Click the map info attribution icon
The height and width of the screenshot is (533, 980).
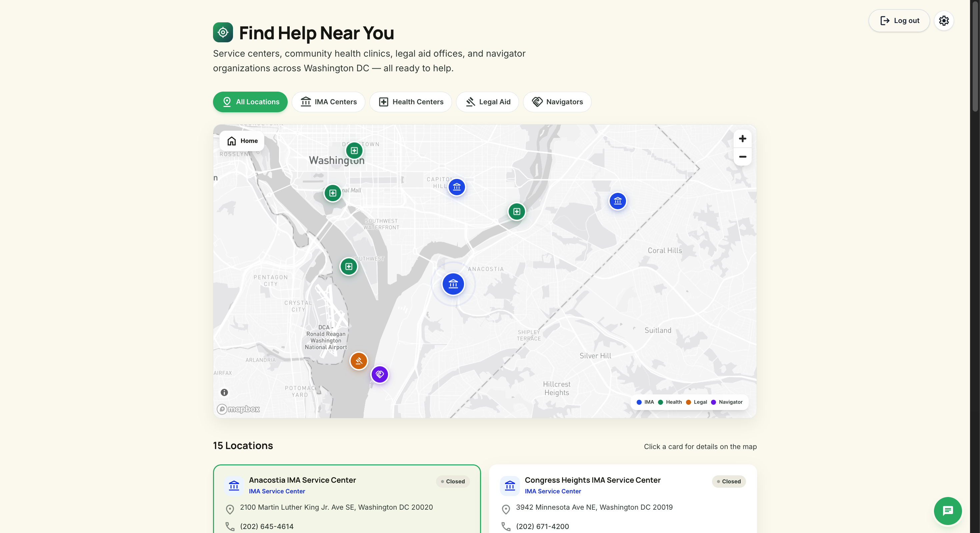coord(224,392)
